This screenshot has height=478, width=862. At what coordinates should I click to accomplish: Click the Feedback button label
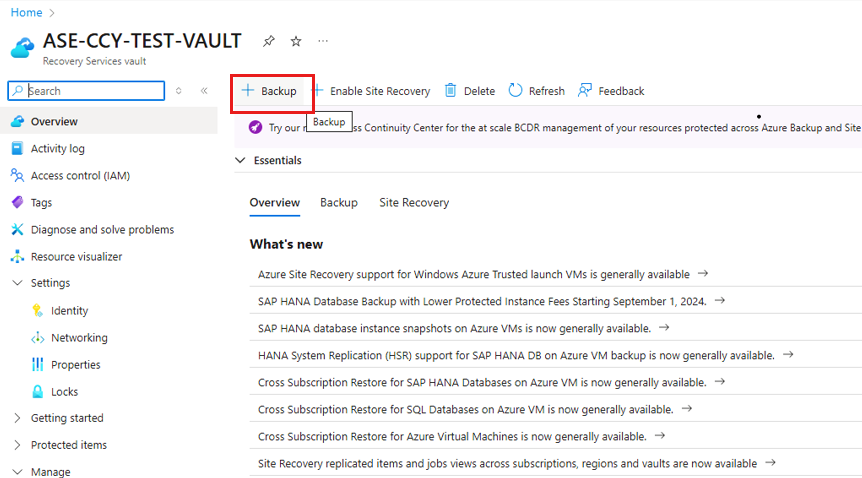[621, 91]
